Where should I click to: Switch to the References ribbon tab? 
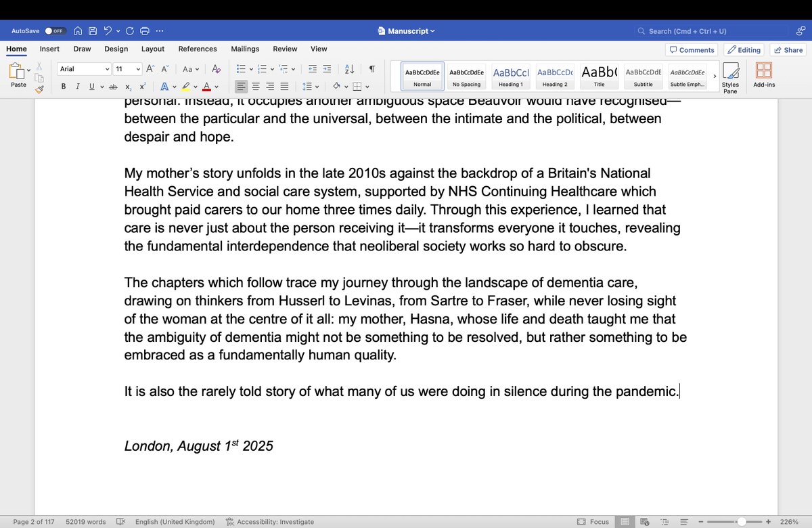tap(197, 49)
